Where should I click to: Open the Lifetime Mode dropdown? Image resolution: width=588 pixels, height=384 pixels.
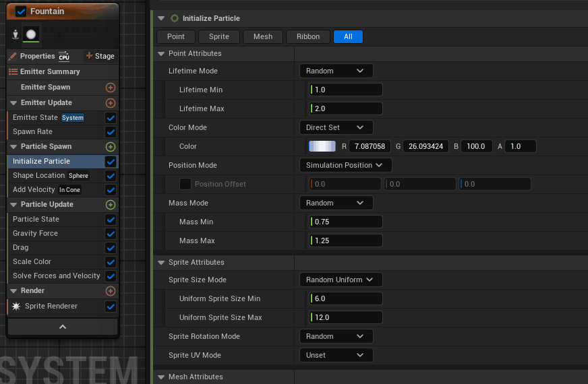[335, 71]
